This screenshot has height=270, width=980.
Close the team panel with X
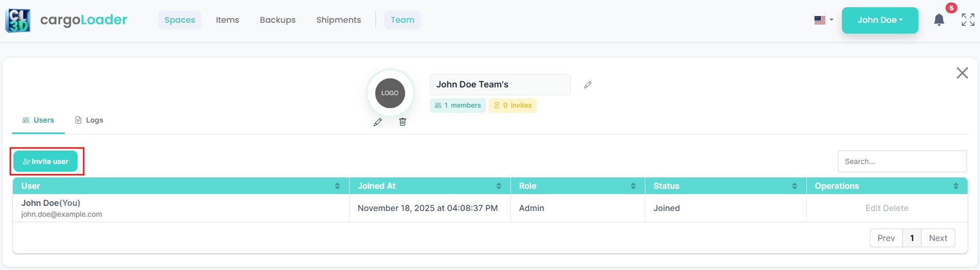pyautogui.click(x=962, y=73)
